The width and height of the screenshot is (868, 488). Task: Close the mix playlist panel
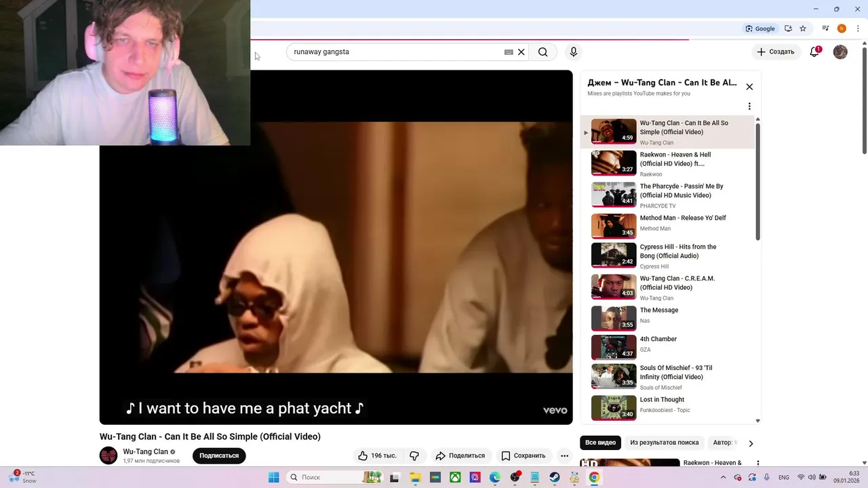pos(749,87)
